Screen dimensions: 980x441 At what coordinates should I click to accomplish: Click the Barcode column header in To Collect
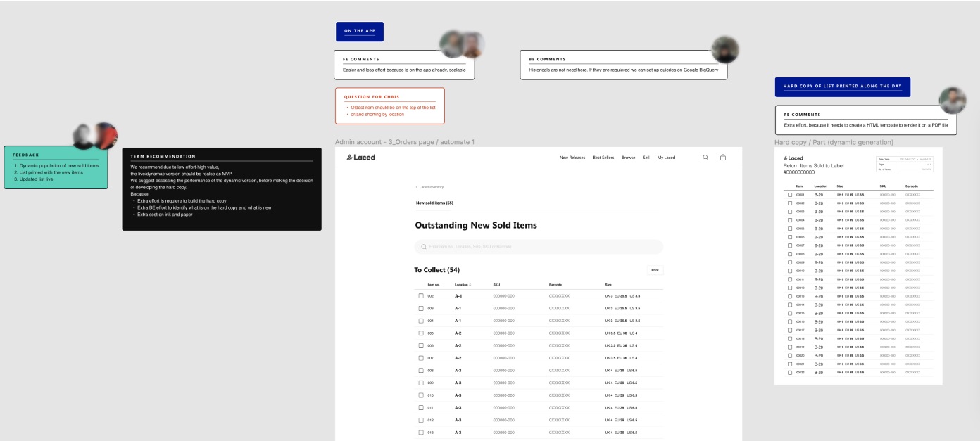[555, 285]
